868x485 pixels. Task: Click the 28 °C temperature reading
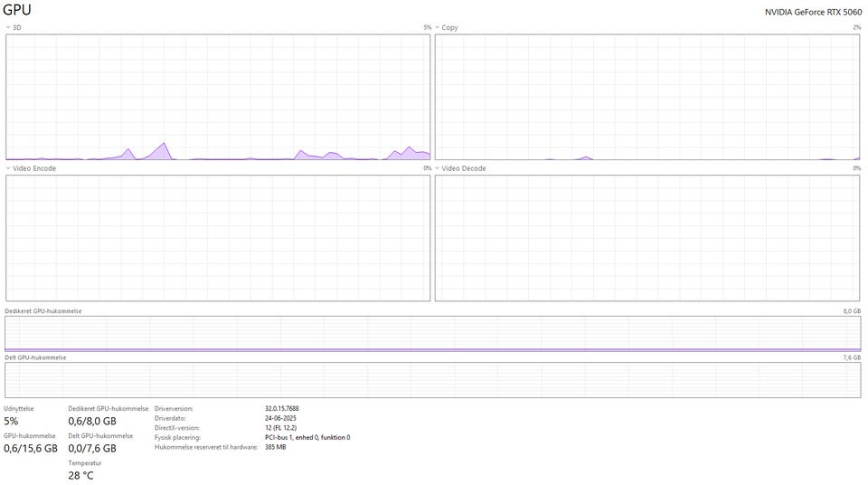80,476
